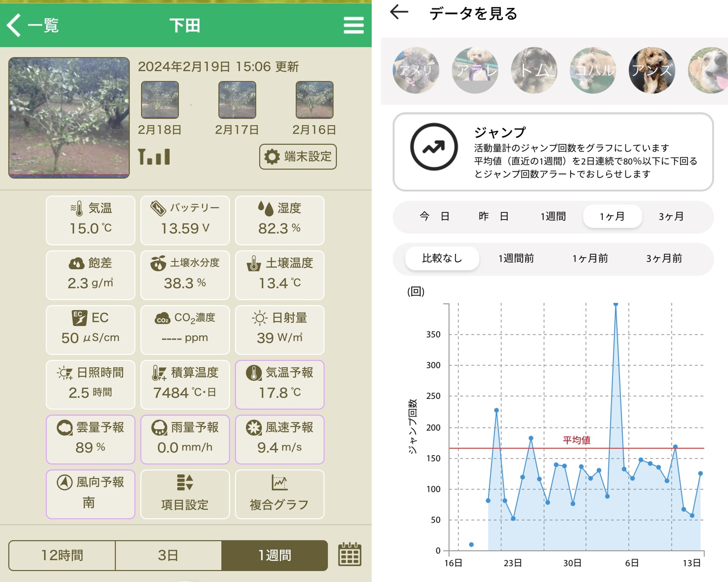The image size is (728, 582).
Task: Tap the isolated data point near zero
Action: click(x=471, y=544)
